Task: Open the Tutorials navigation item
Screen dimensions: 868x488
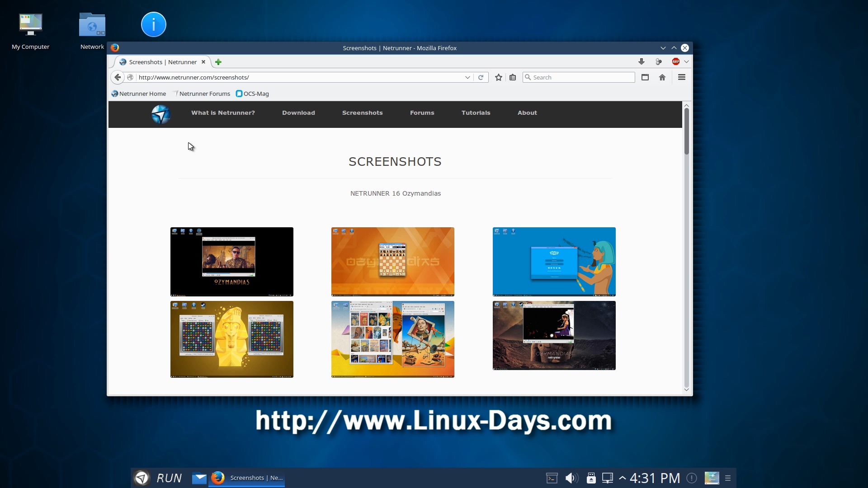Action: tap(476, 113)
